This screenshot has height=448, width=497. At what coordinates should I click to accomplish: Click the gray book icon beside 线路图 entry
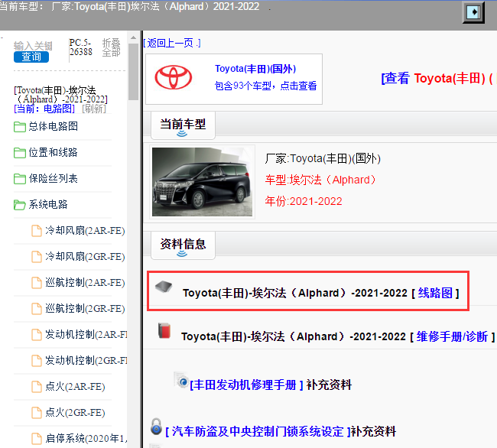164,287
